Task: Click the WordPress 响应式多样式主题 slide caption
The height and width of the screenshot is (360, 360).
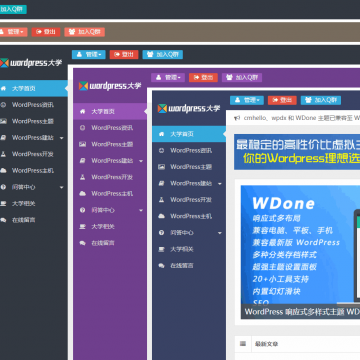Action: coord(302,312)
